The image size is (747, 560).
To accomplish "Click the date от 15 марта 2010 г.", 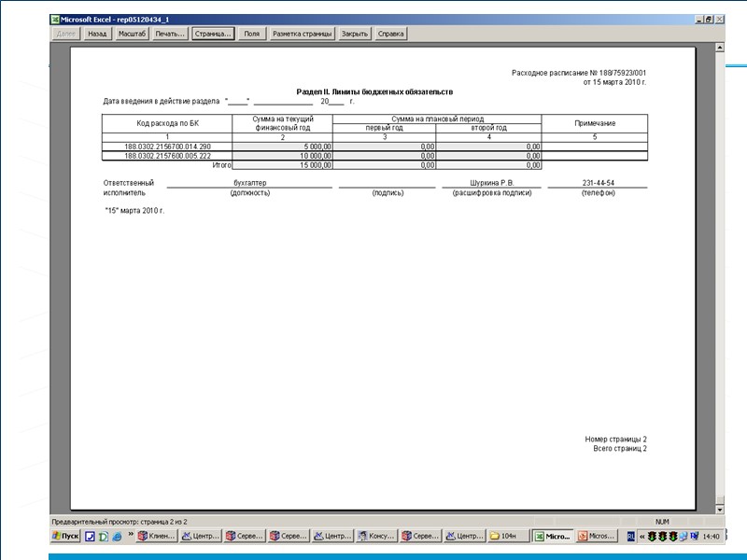I will point(614,82).
